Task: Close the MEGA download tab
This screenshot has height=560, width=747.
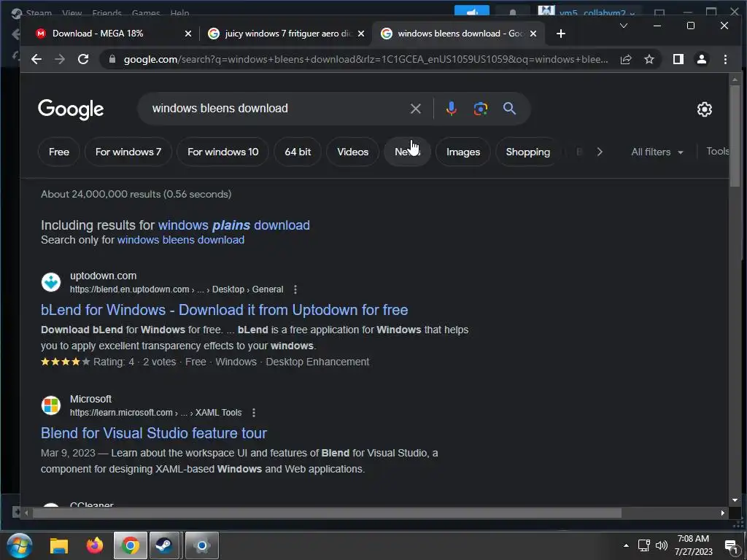Action: click(x=187, y=34)
